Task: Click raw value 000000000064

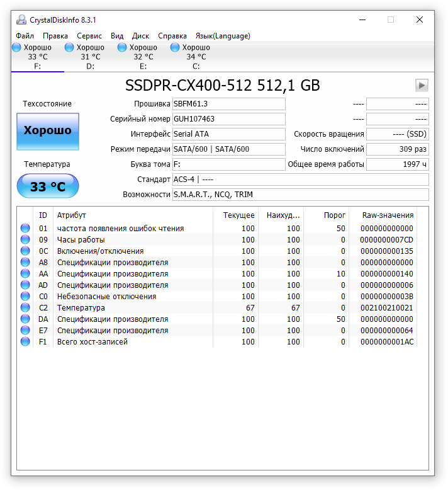Action: click(386, 330)
